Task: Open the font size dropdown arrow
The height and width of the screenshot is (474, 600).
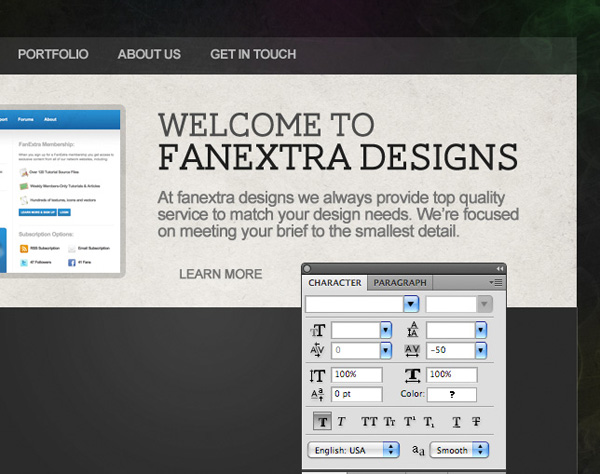Action: (386, 330)
